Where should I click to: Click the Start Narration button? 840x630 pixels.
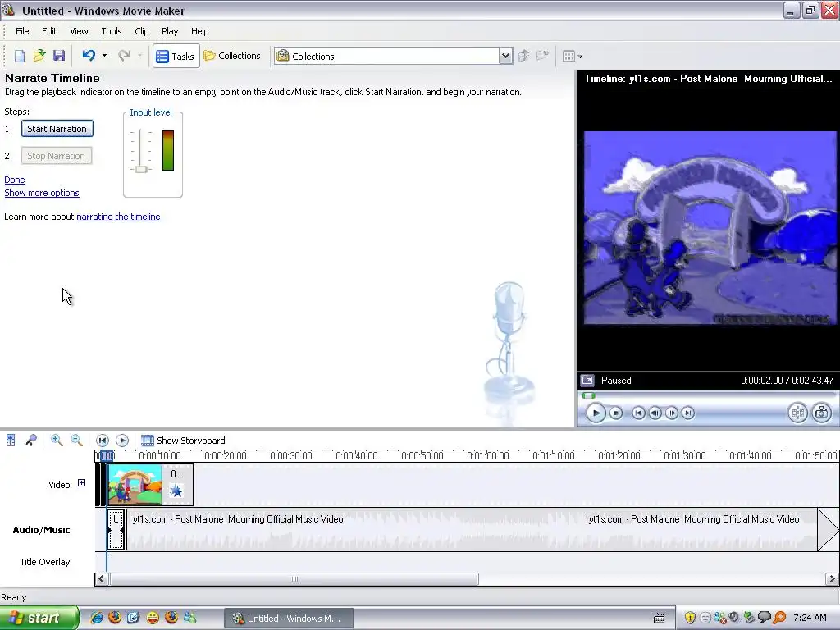[x=57, y=129]
